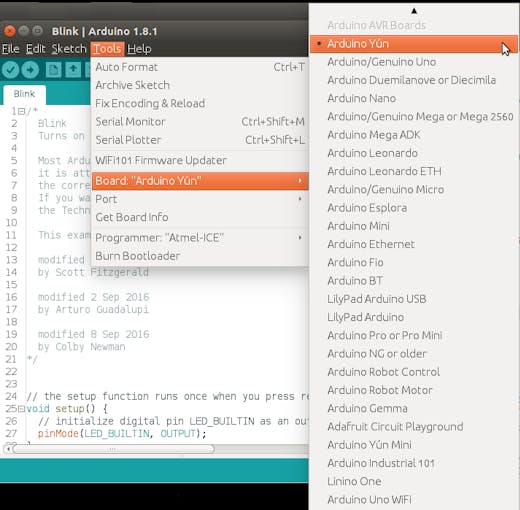The height and width of the screenshot is (510, 520).
Task: Click Get Board Info
Action: 200,217
